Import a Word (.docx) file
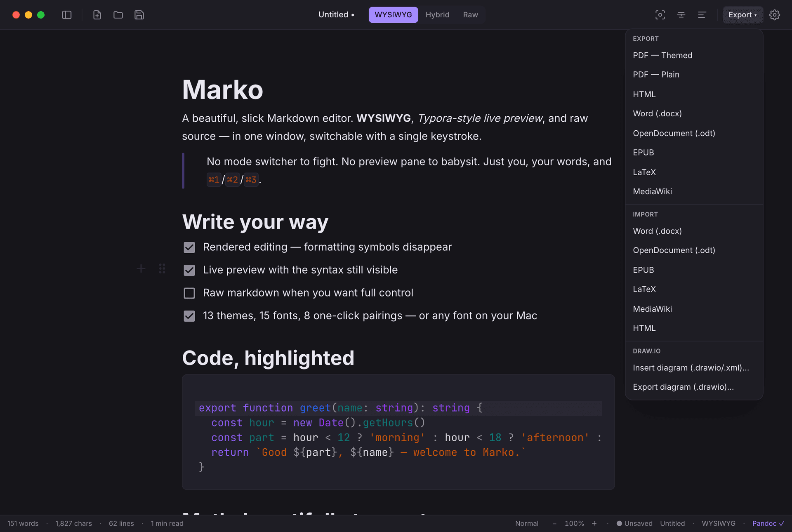 (694, 231)
